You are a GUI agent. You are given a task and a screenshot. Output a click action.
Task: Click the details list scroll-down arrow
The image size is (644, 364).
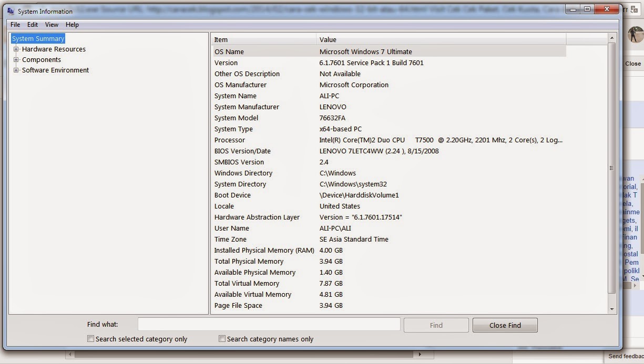pos(611,309)
